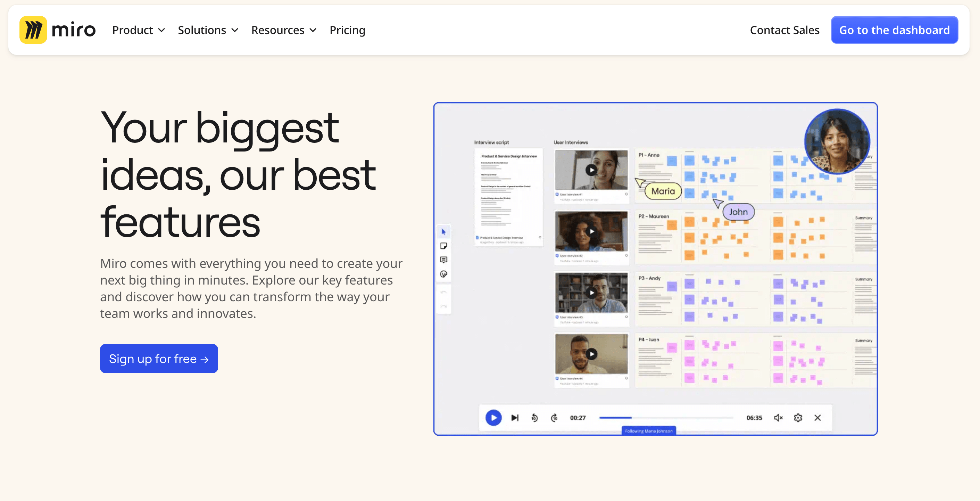Click the reactions emoji tool icon
The image size is (980, 501).
point(443,274)
